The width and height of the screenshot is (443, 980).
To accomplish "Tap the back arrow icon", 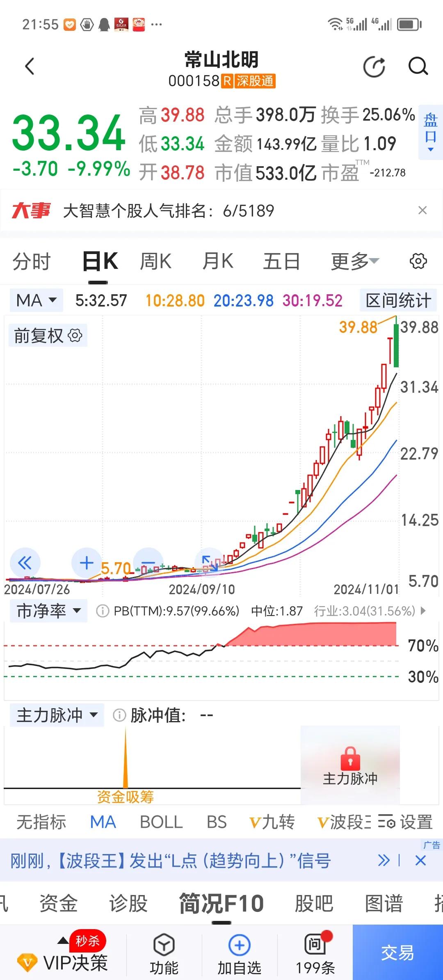I will [30, 66].
